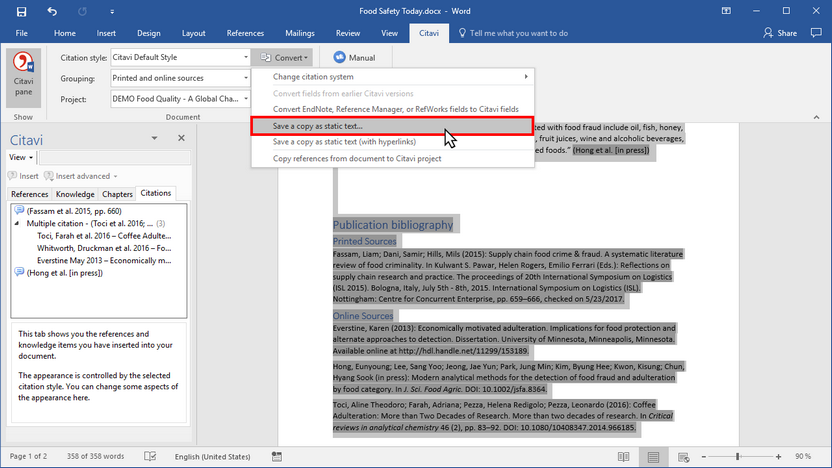
Task: Undo the last action
Action: tap(52, 11)
